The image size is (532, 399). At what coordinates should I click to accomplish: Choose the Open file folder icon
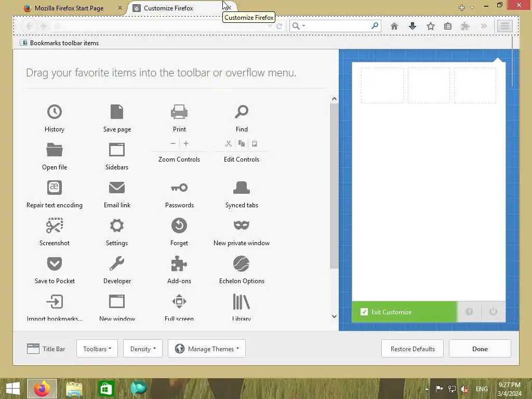coord(54,150)
